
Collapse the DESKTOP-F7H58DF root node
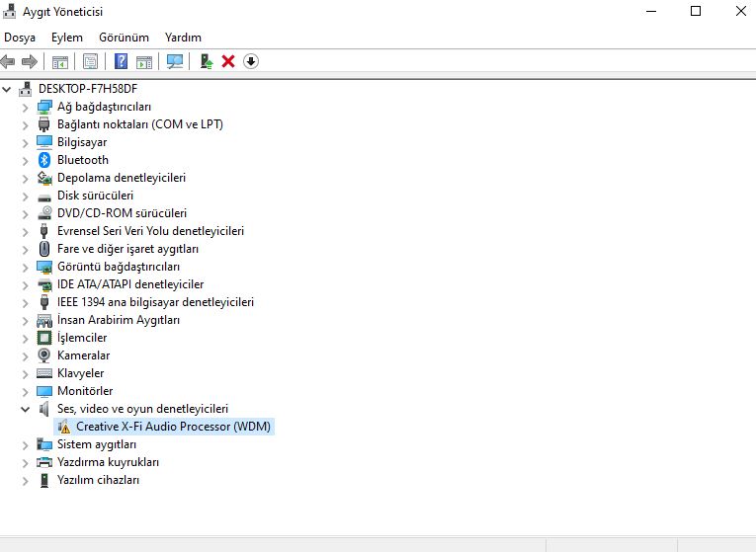(7, 89)
